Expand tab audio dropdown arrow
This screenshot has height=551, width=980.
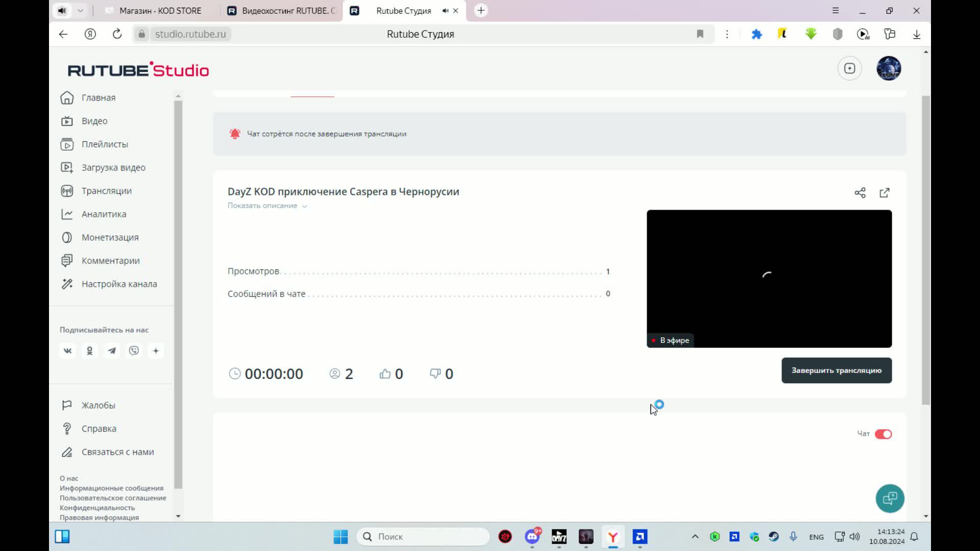(80, 11)
